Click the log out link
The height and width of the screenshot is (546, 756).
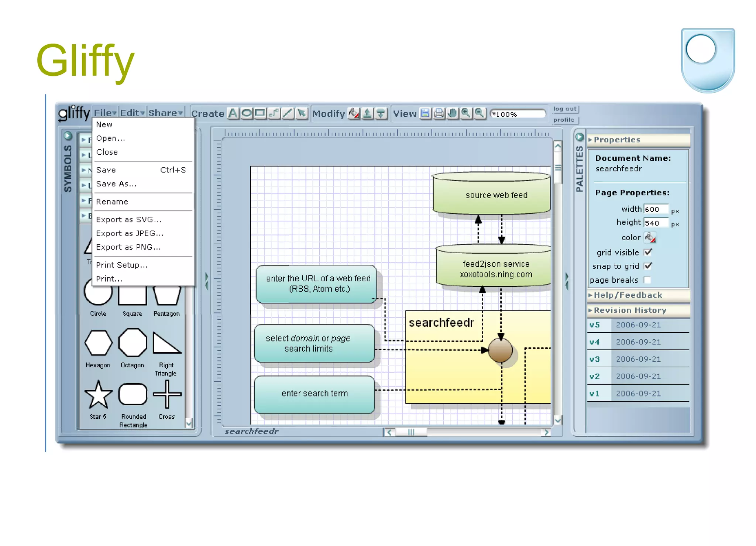[564, 109]
